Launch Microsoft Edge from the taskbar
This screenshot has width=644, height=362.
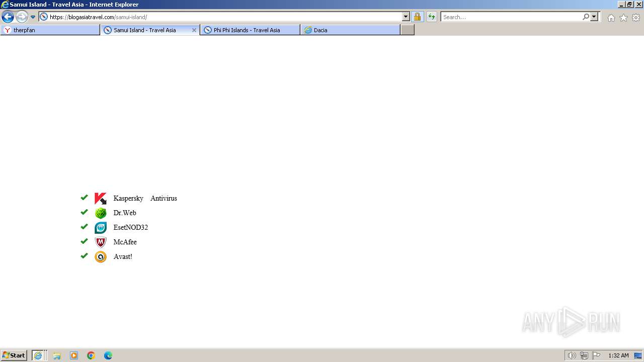tap(108, 355)
